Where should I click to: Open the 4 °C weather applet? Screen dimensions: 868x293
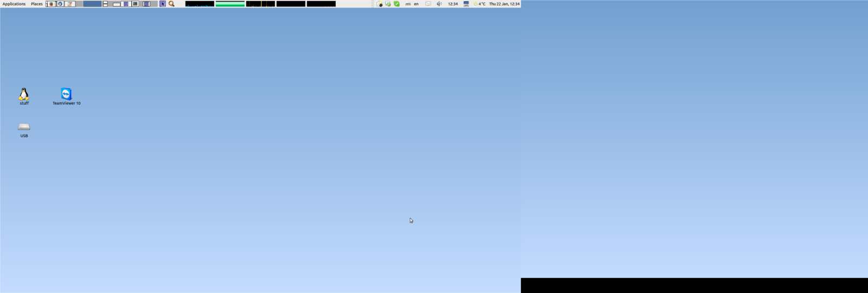(479, 4)
